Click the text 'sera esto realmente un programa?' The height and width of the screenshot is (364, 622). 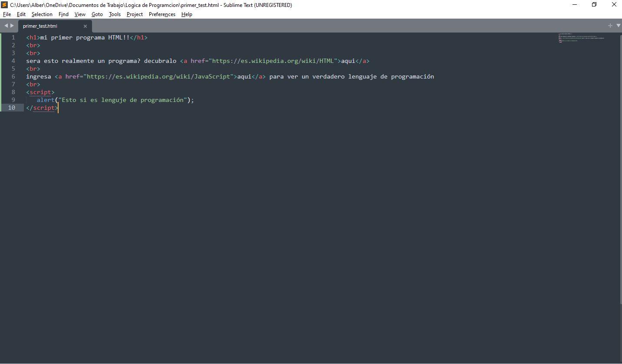(83, 61)
